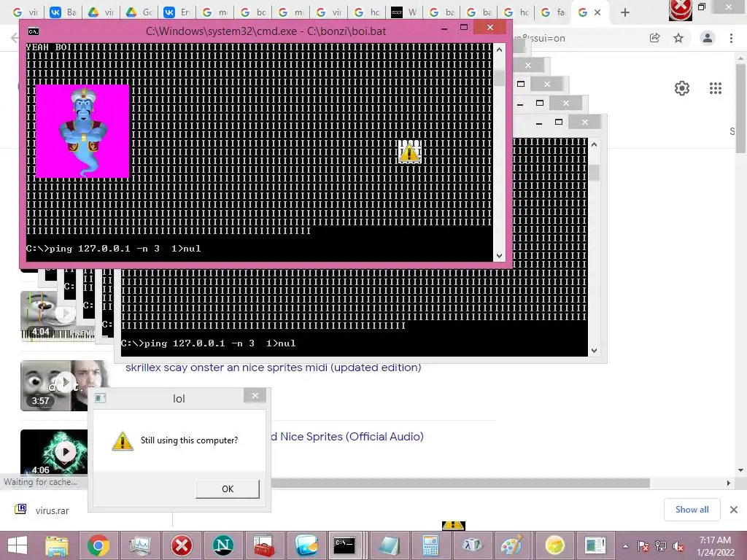The height and width of the screenshot is (560, 747).
Task: Click the muted volume tray icon
Action: [678, 546]
